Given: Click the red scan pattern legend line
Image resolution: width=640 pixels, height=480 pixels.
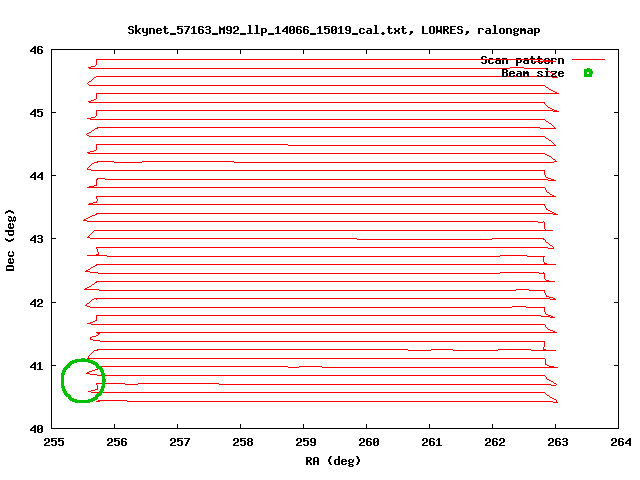Looking at the screenshot, I should (x=588, y=60).
